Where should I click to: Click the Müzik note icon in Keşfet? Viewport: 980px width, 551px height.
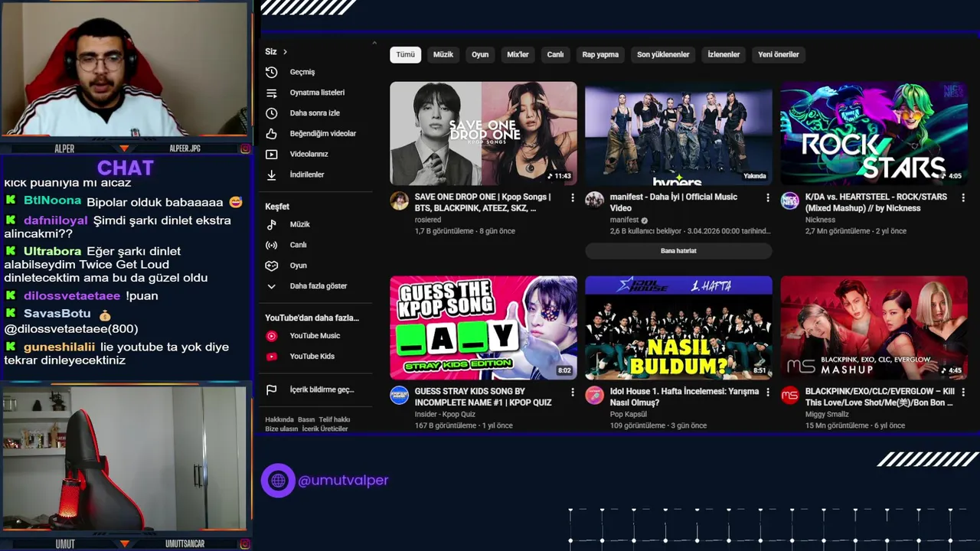pos(271,224)
